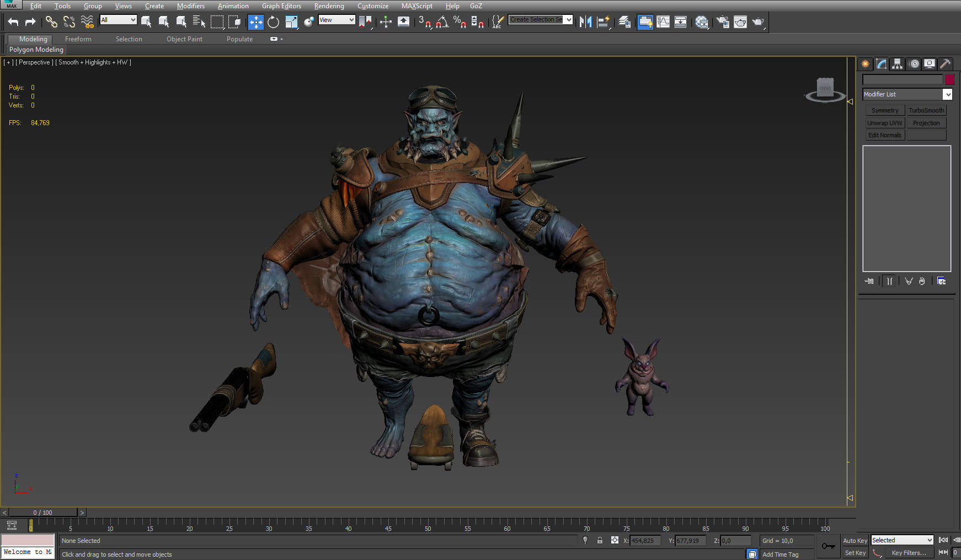Toggle Spinner Snap on toolbar
This screenshot has width=961, height=560.
[477, 21]
